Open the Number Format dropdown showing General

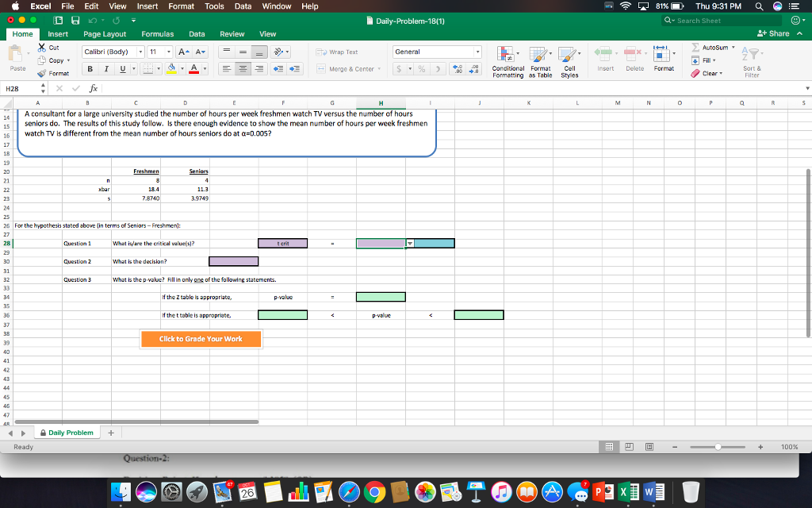tap(435, 52)
